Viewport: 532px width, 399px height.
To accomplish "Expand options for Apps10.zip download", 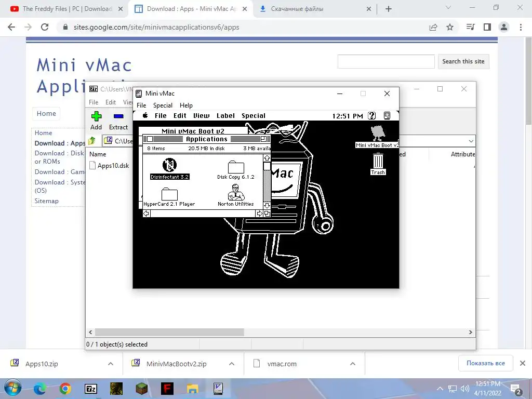I will click(x=110, y=364).
